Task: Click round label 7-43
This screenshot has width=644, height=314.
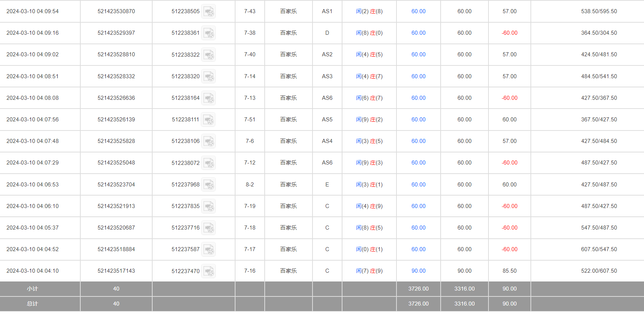Action: coord(250,11)
